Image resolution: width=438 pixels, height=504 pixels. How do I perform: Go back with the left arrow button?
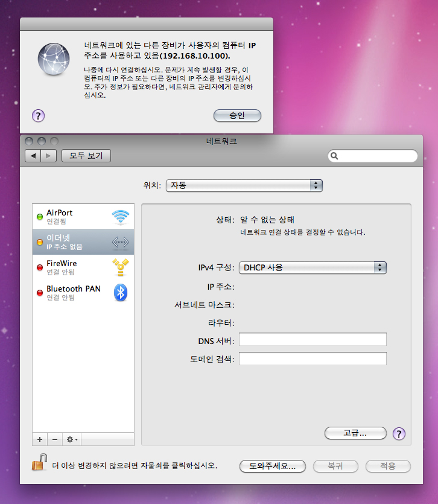(x=33, y=156)
